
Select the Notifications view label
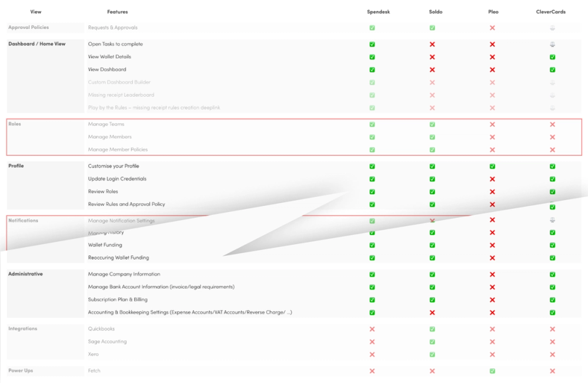coord(24,221)
